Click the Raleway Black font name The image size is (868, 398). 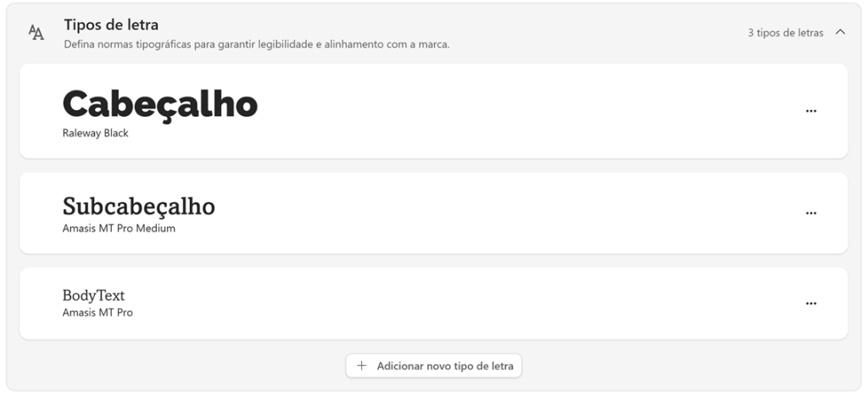(95, 133)
